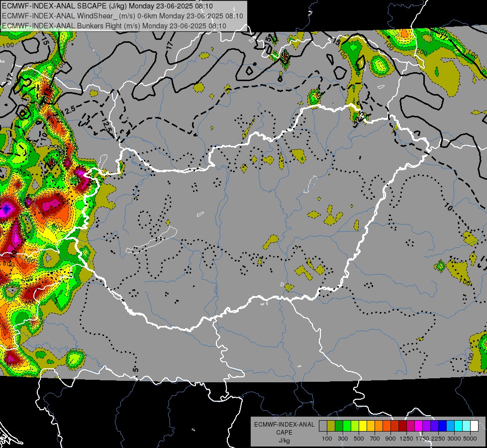Select the amber legend swatch
Screen dimensions: 487x448
(x=371, y=426)
